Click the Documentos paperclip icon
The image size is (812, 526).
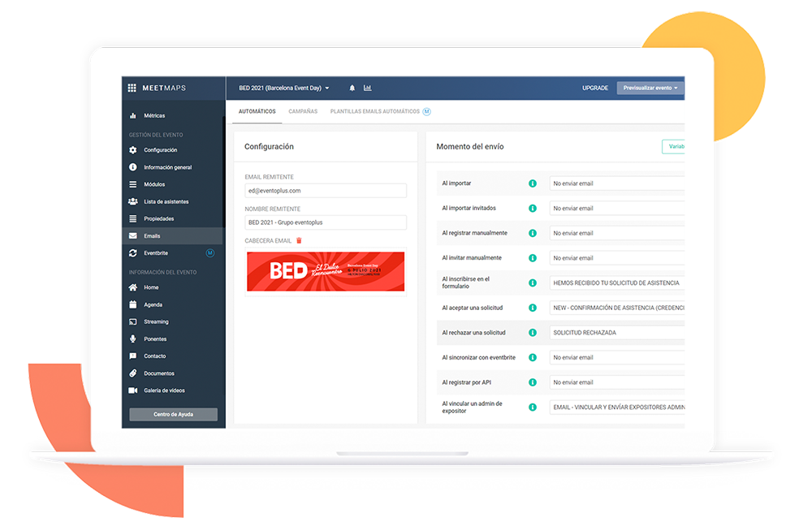pos(133,373)
